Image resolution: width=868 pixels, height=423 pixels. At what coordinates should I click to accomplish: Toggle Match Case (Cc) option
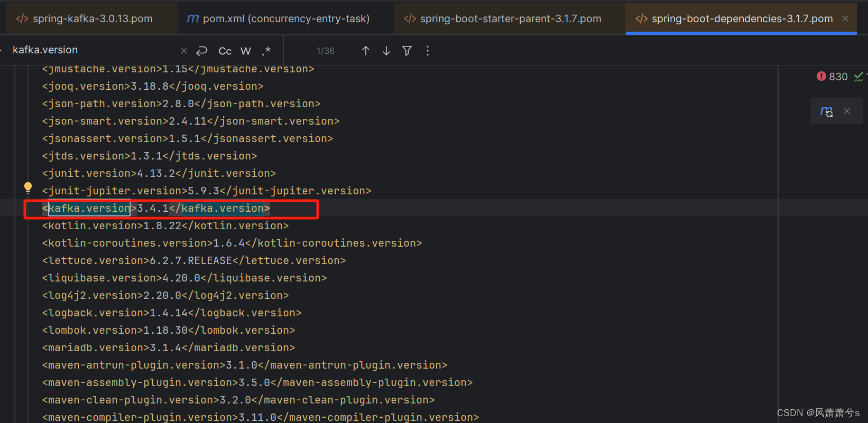pyautogui.click(x=225, y=51)
